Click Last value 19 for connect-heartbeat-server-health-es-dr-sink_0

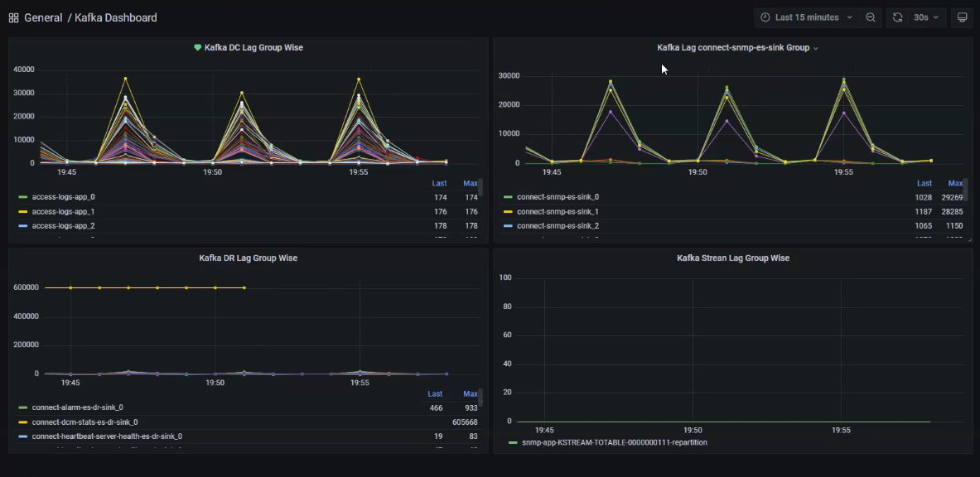point(438,436)
